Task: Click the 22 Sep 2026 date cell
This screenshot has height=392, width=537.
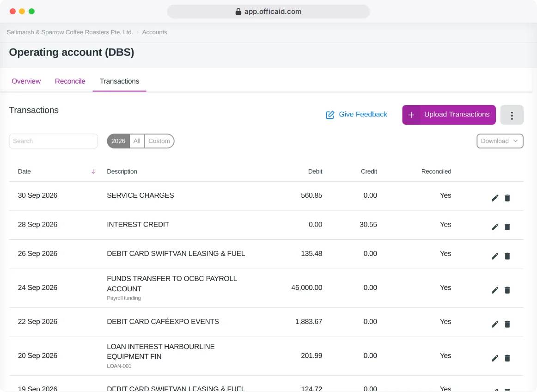Action: [x=38, y=322]
